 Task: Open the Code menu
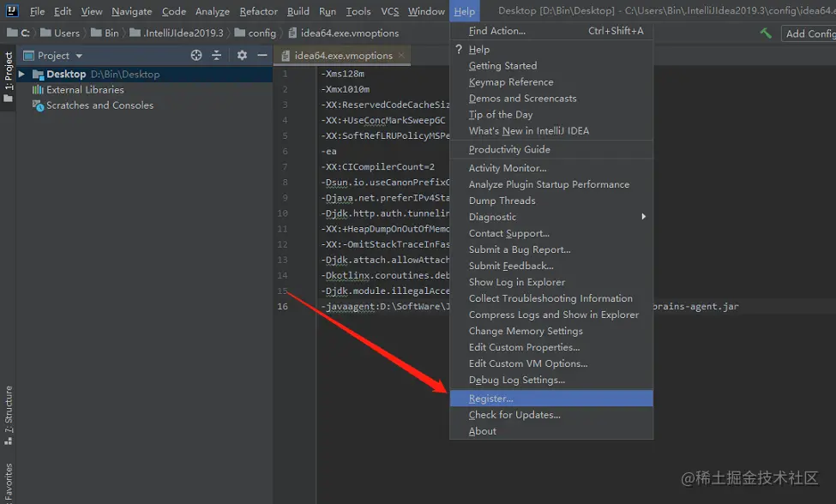(x=174, y=11)
